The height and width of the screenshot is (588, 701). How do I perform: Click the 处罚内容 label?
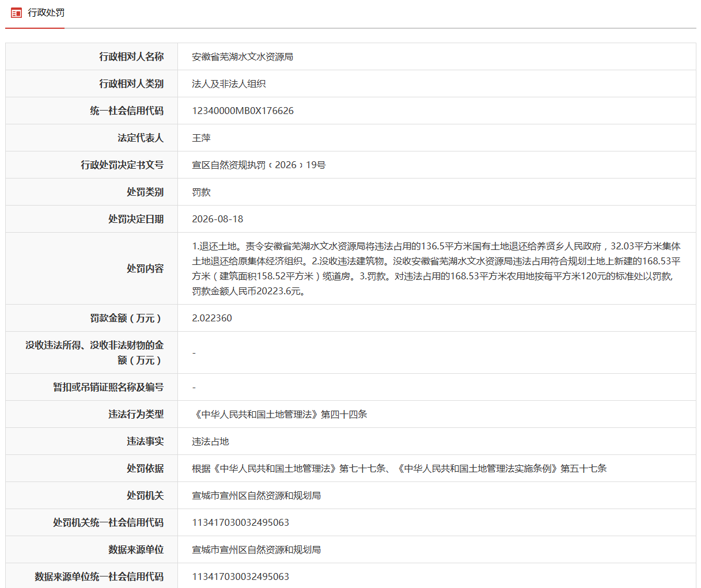tap(145, 268)
